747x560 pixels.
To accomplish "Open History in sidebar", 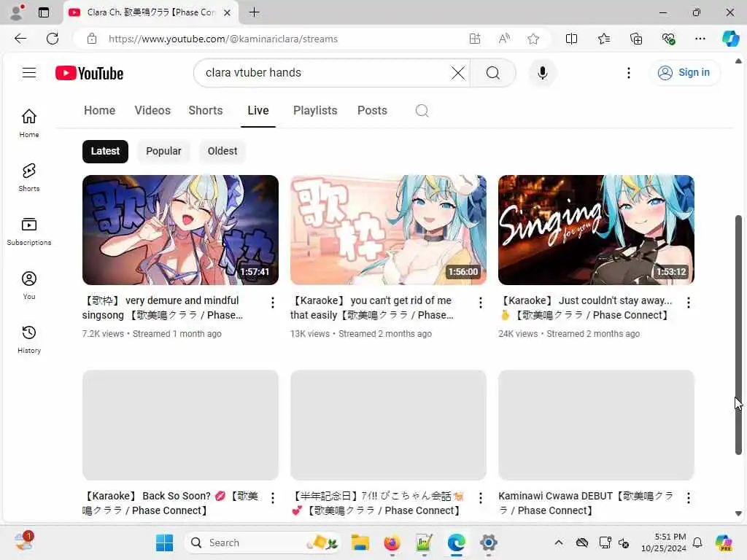I will click(x=29, y=339).
